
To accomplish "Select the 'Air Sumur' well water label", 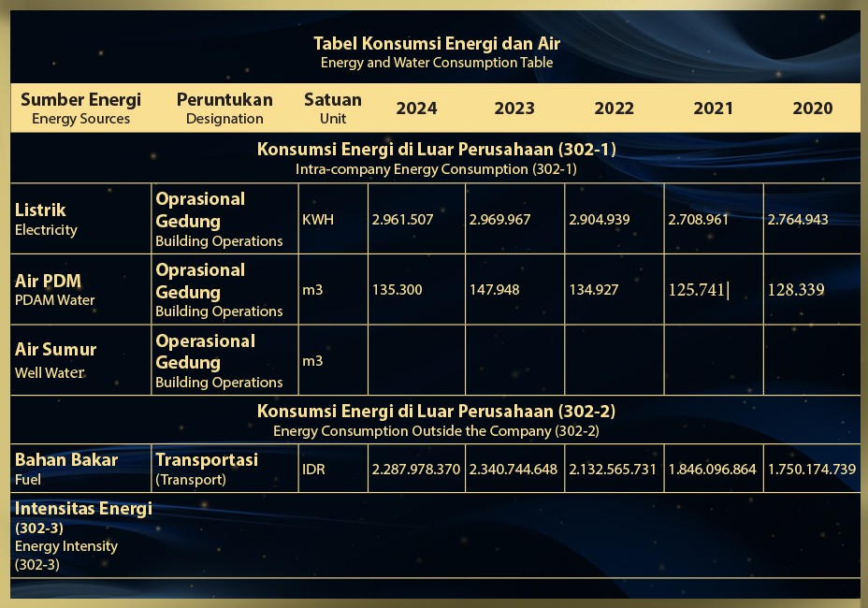I will coord(55,350).
